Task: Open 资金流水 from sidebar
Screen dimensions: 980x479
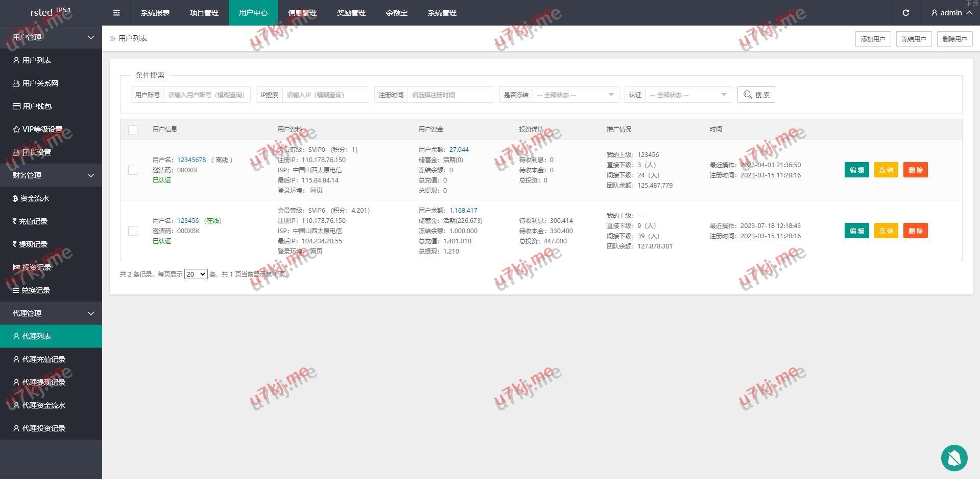Action: click(34, 198)
